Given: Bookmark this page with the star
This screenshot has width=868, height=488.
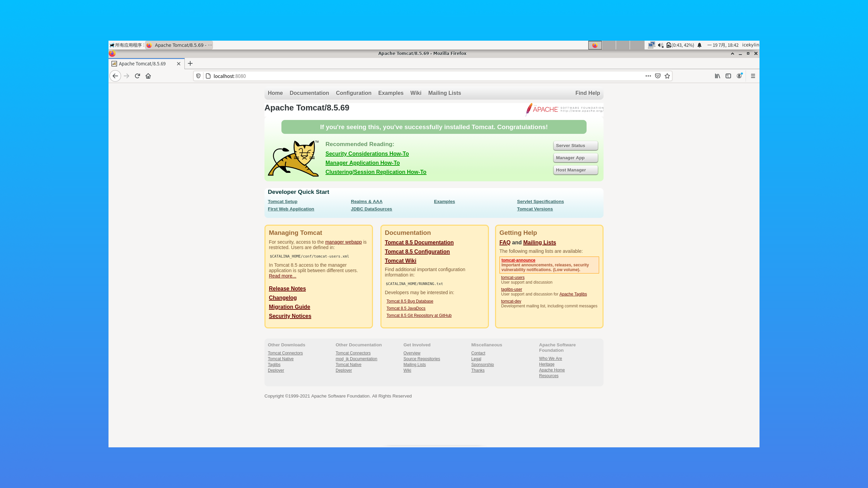Looking at the screenshot, I should pos(667,76).
